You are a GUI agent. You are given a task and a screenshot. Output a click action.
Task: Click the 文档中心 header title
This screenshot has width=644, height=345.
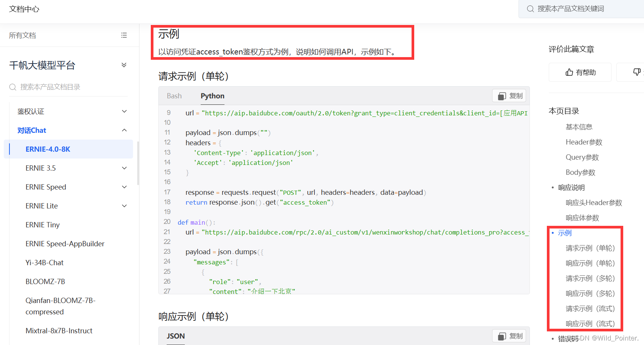[x=24, y=9]
